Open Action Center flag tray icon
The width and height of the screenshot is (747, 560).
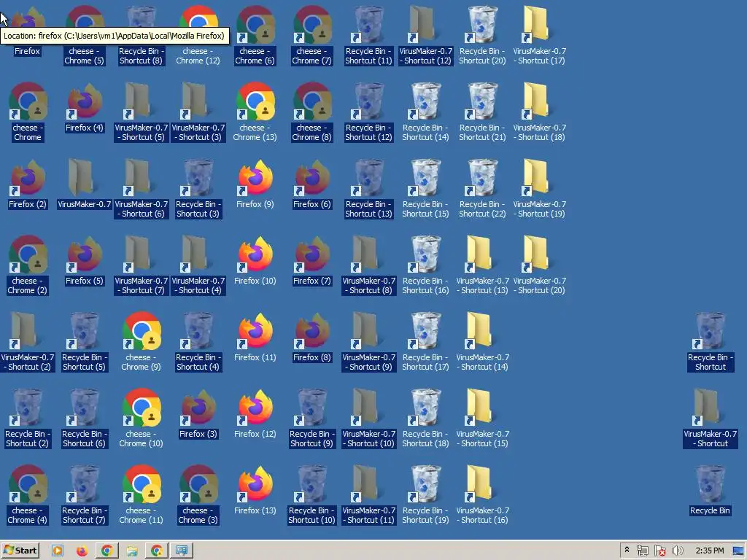click(x=659, y=551)
